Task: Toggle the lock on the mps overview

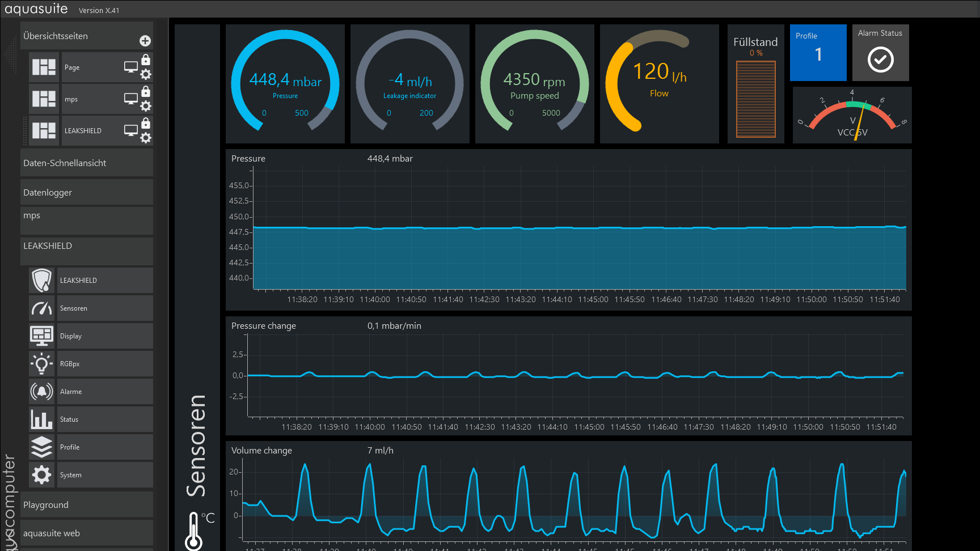Action: tap(146, 92)
